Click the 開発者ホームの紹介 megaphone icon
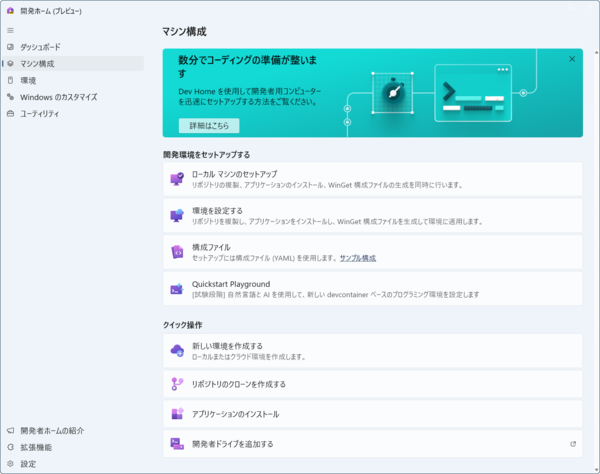This screenshot has width=600, height=474. pyautogui.click(x=10, y=431)
